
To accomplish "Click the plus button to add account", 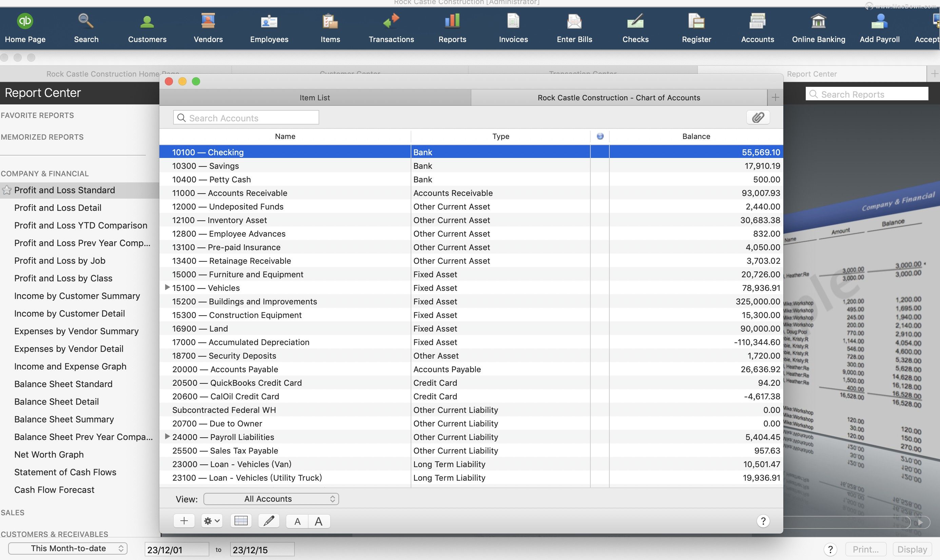I will (x=184, y=521).
